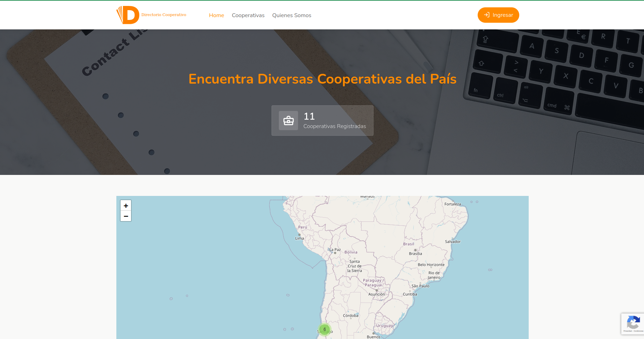
Task: Click the Curitiba label on map
Action: tap(410, 294)
